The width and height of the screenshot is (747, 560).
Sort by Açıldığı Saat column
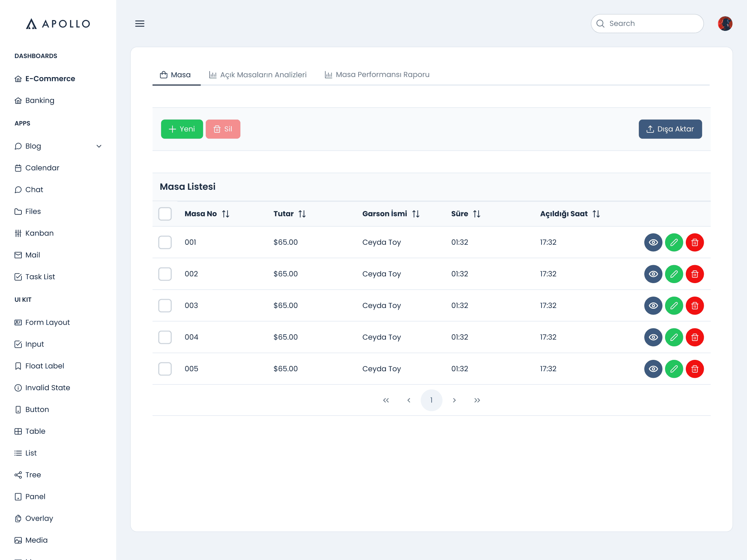point(596,214)
